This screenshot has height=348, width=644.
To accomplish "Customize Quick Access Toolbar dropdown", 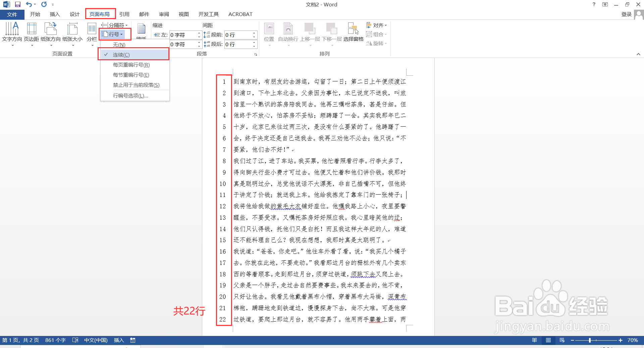I will tap(53, 5).
